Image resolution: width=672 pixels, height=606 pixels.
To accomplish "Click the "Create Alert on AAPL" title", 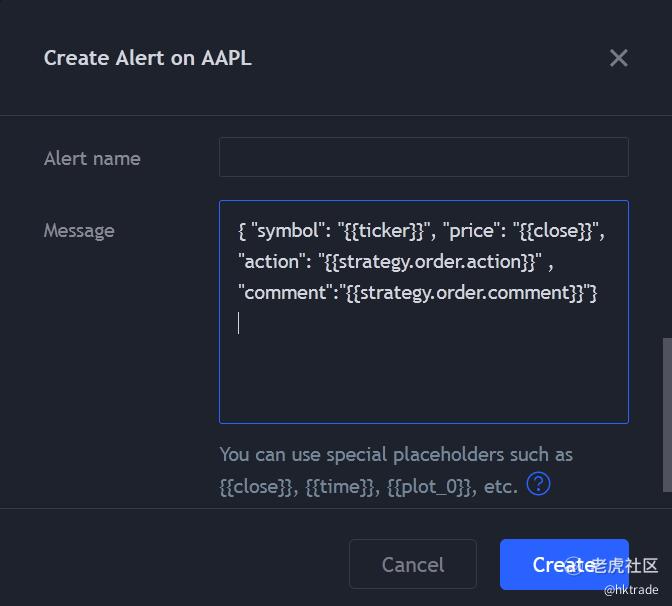I will (x=147, y=58).
